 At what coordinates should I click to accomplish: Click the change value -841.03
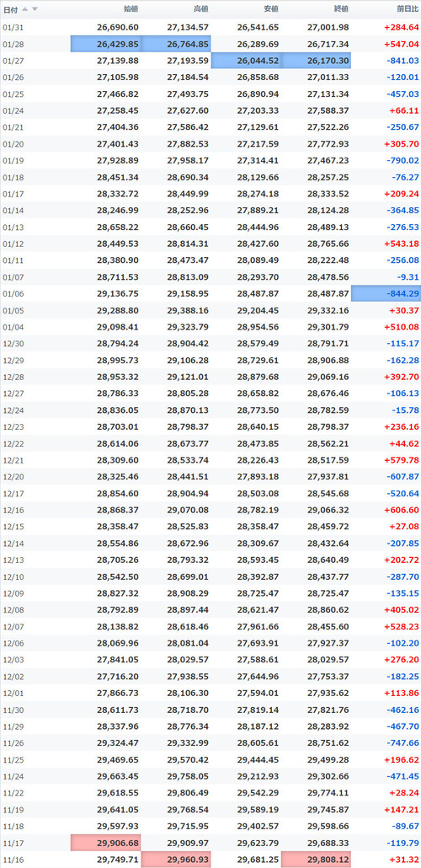(402, 61)
